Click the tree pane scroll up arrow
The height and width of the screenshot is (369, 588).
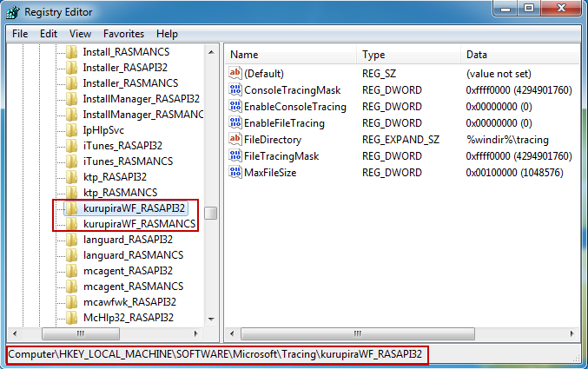[211, 52]
